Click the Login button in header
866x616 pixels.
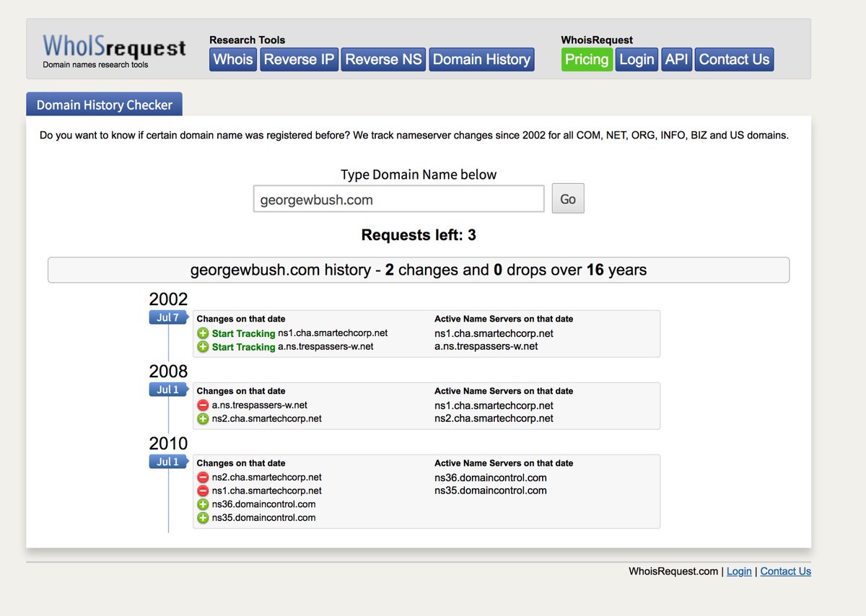click(x=637, y=59)
